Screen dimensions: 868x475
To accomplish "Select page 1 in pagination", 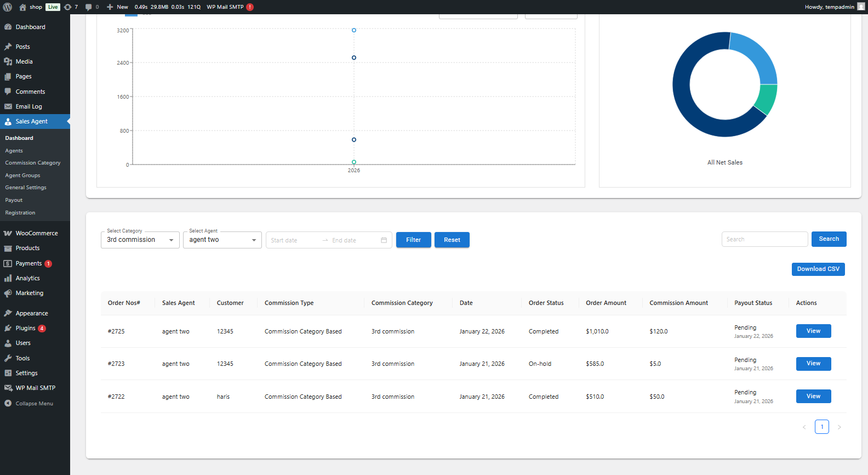I will 821,427.
